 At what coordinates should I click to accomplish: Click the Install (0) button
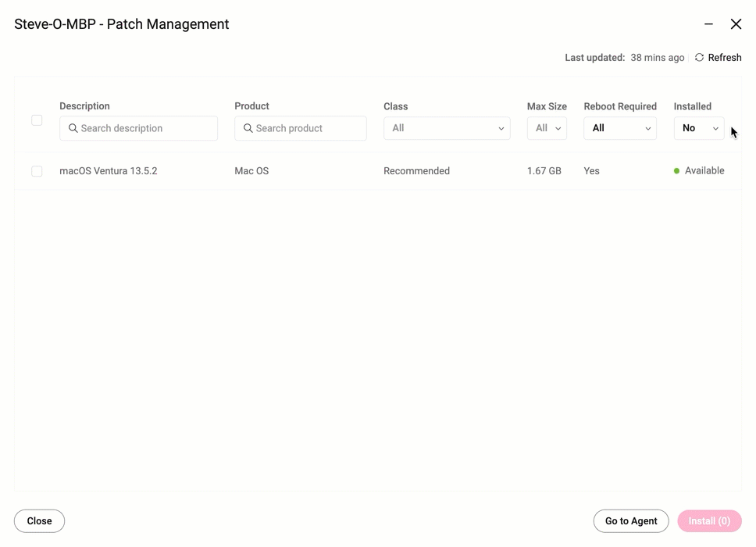709,521
